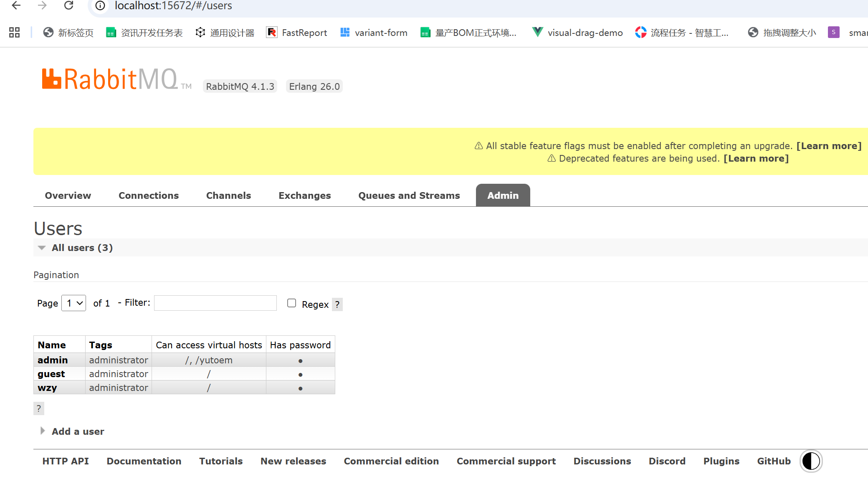Click Learn more for deprecated features warning
The image size is (868, 502).
tap(756, 158)
